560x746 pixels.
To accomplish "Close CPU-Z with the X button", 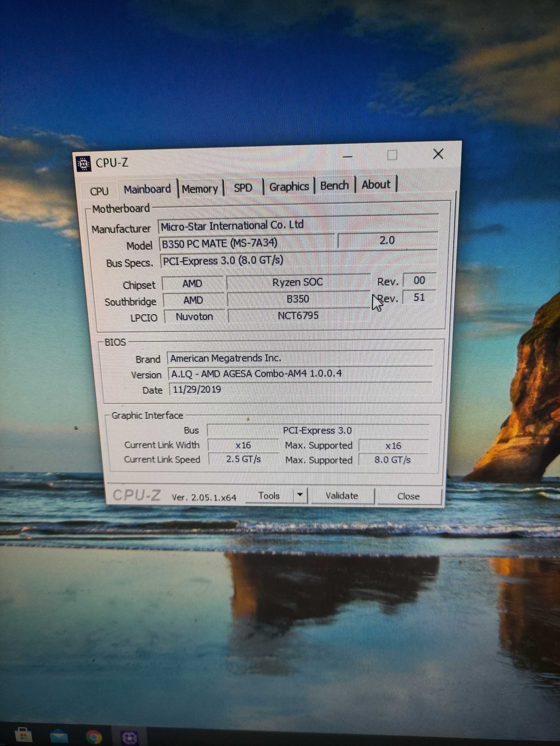I will pyautogui.click(x=438, y=154).
